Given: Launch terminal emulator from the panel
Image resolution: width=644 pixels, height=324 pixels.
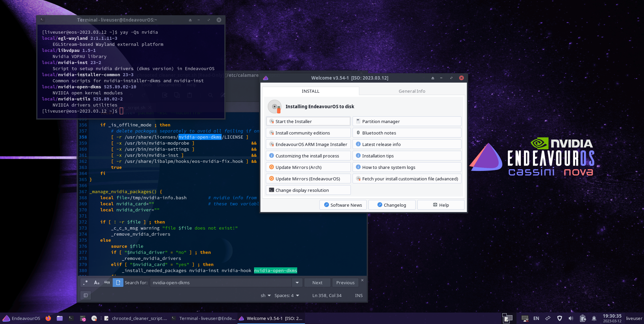Looking at the screenshot, I should pos(71,318).
